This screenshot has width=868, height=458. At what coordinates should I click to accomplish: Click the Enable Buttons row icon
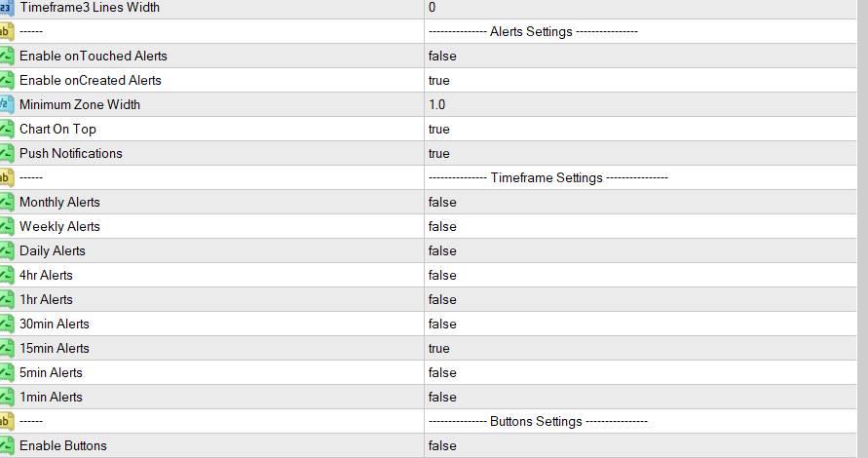pyautogui.click(x=6, y=446)
